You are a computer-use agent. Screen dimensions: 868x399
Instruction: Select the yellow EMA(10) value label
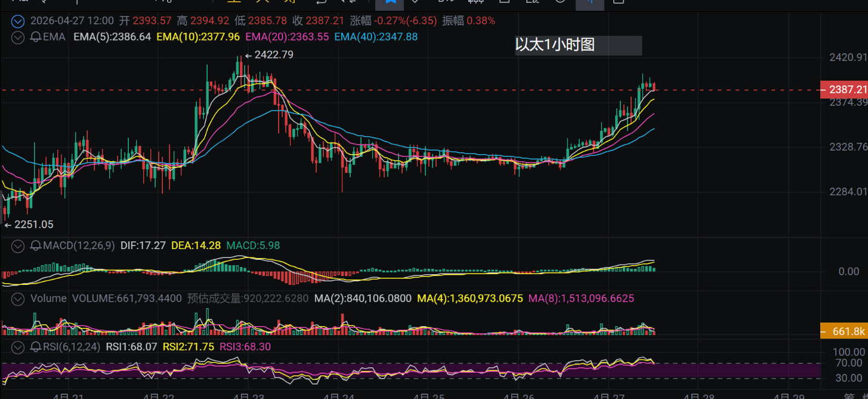(198, 37)
